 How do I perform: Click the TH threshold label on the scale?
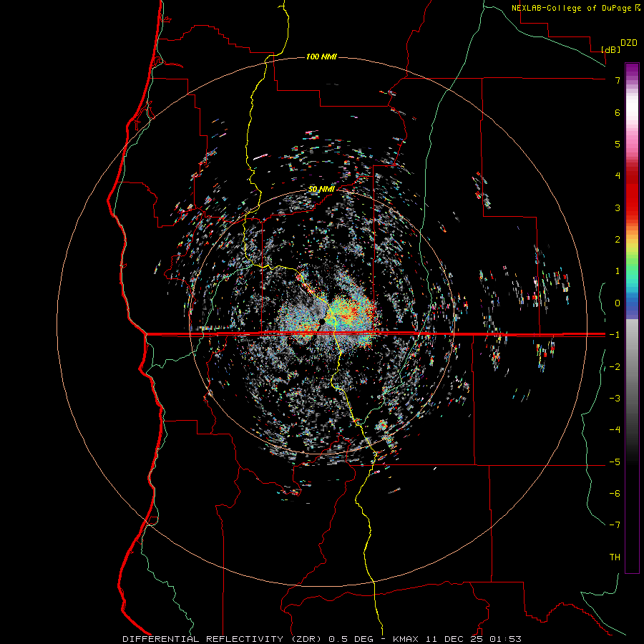click(x=615, y=557)
